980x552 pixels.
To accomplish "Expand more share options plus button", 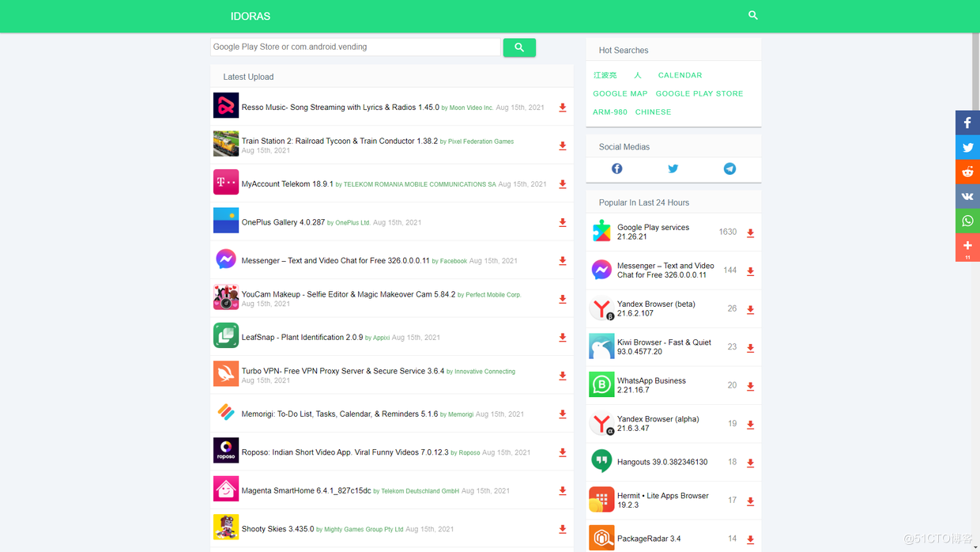I will (x=967, y=248).
